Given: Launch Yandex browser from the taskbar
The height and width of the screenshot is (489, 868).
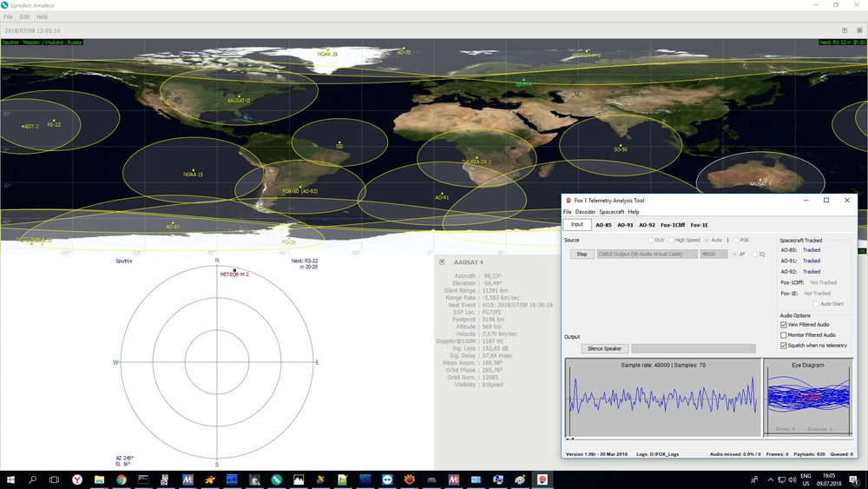Looking at the screenshot, I should pos(76,479).
